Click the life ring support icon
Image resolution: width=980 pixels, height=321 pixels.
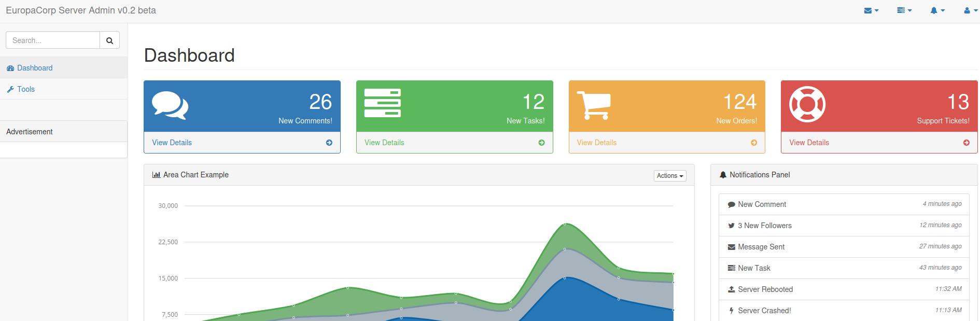click(x=807, y=104)
